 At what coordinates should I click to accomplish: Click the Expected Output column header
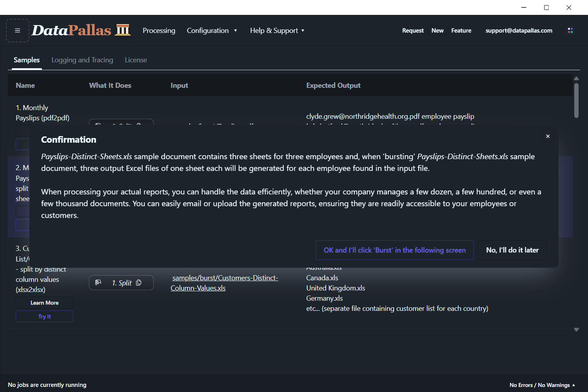333,85
